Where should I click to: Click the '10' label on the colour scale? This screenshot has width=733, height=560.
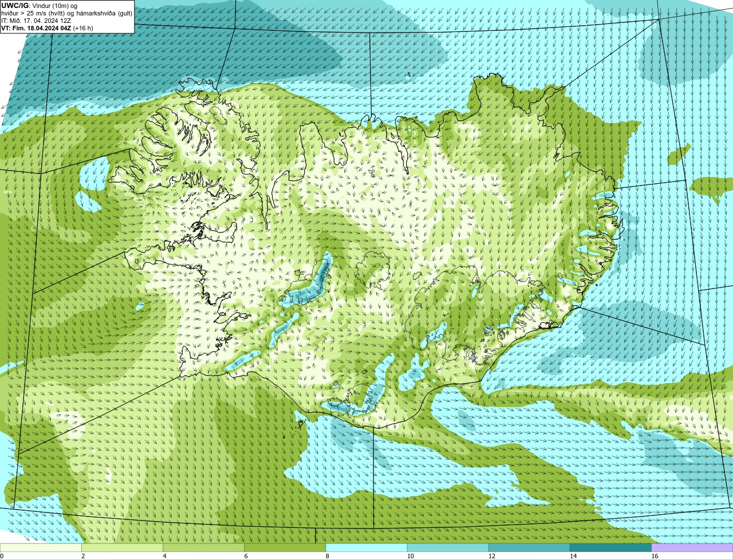click(411, 556)
